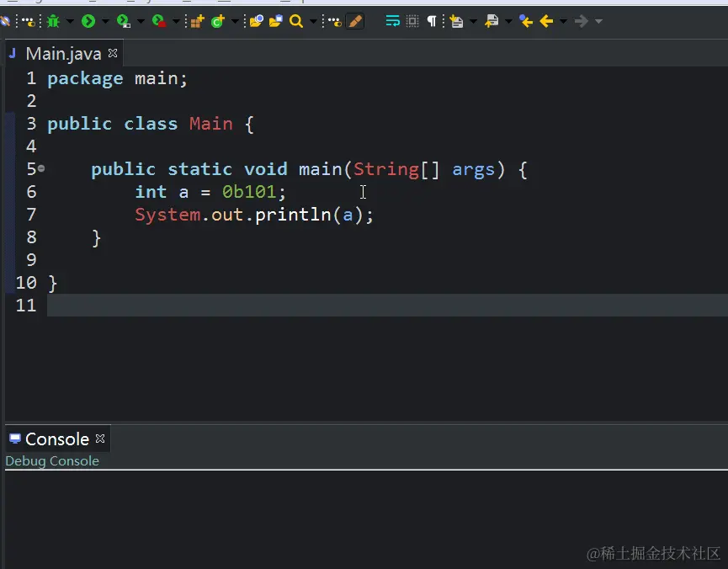Click the Debug Console label
728x569 pixels.
pos(52,460)
